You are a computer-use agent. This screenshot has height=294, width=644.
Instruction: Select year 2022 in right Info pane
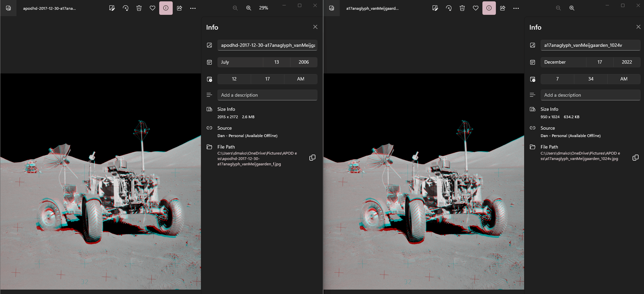click(627, 62)
